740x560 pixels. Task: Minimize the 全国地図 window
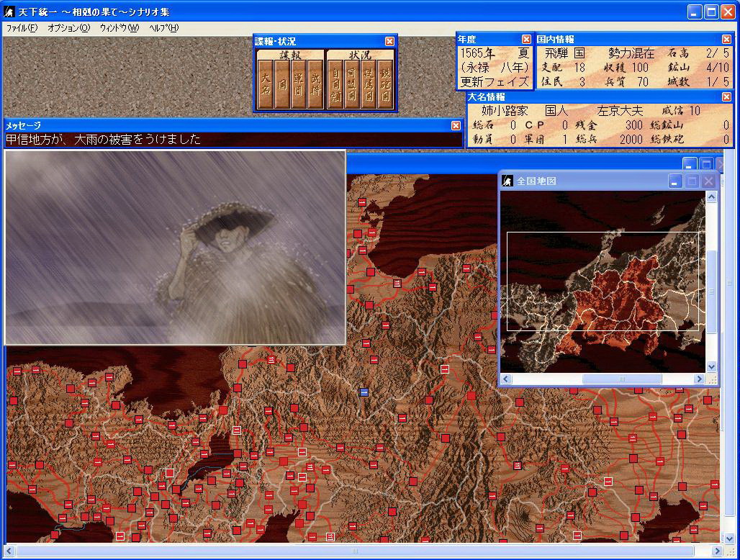click(674, 181)
